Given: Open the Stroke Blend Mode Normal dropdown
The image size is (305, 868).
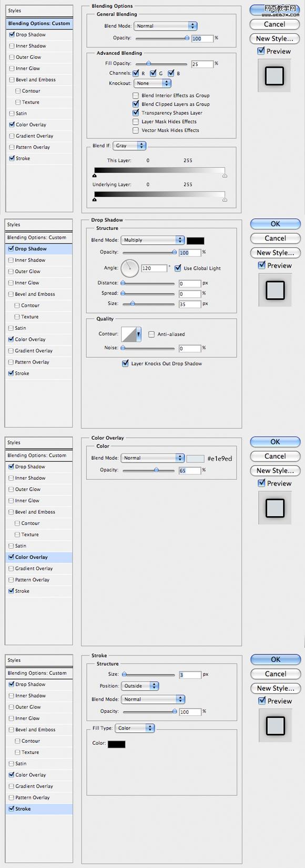Looking at the screenshot, I should point(153,699).
